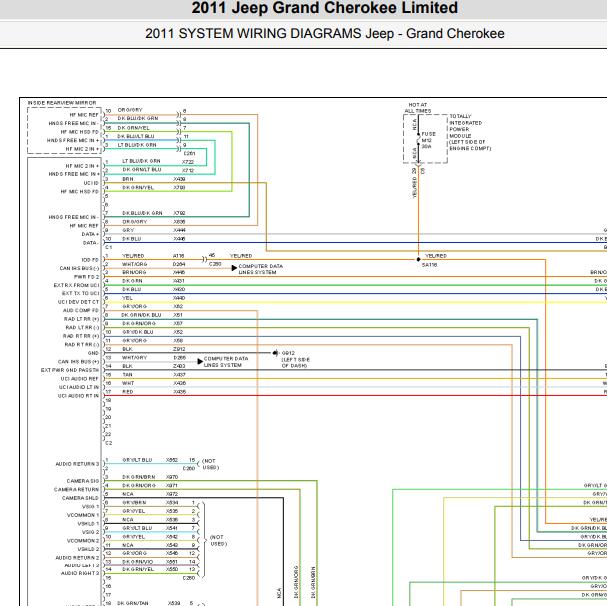Click the 'VSIG 2' pin label
Image resolution: width=607 pixels, height=606 pixels.
[91, 532]
